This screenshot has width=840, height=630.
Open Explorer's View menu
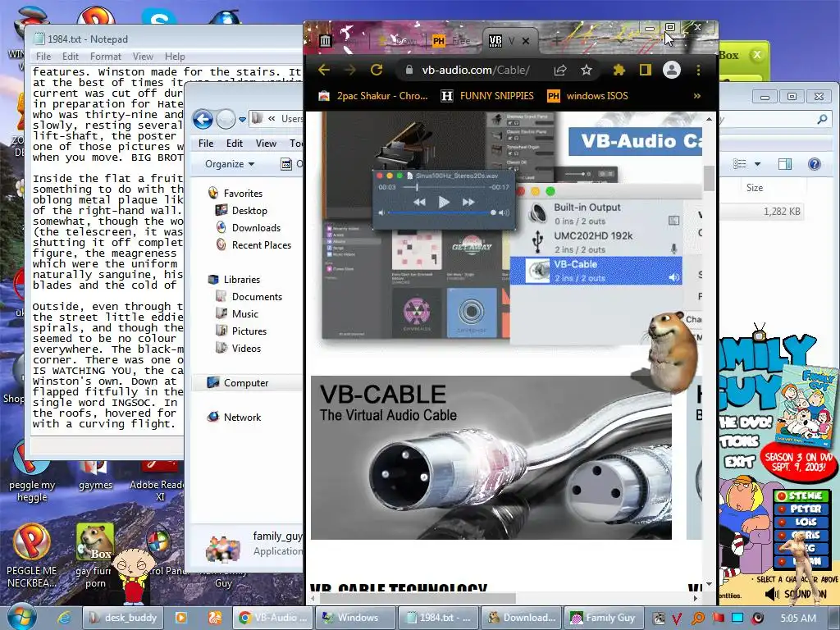pyautogui.click(x=266, y=143)
